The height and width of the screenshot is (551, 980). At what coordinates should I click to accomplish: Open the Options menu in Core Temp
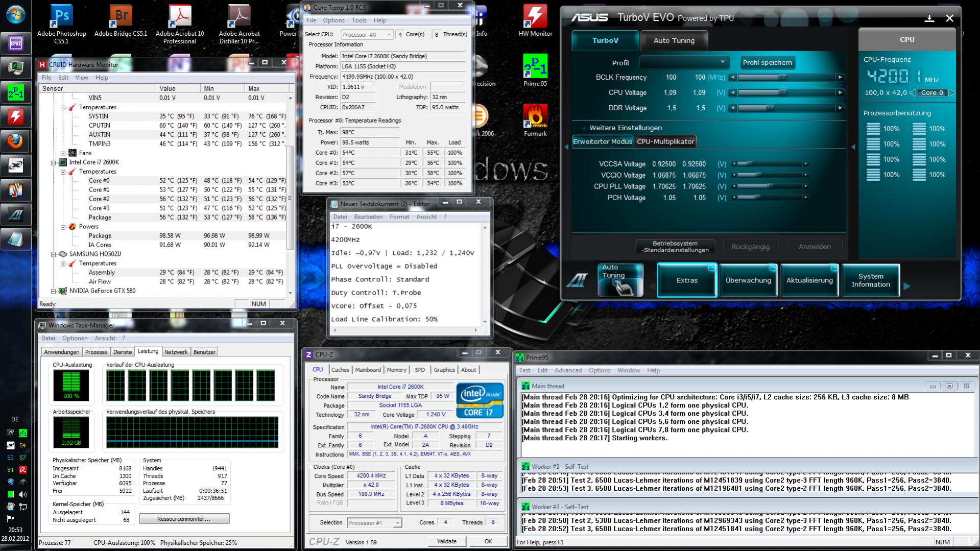[333, 20]
